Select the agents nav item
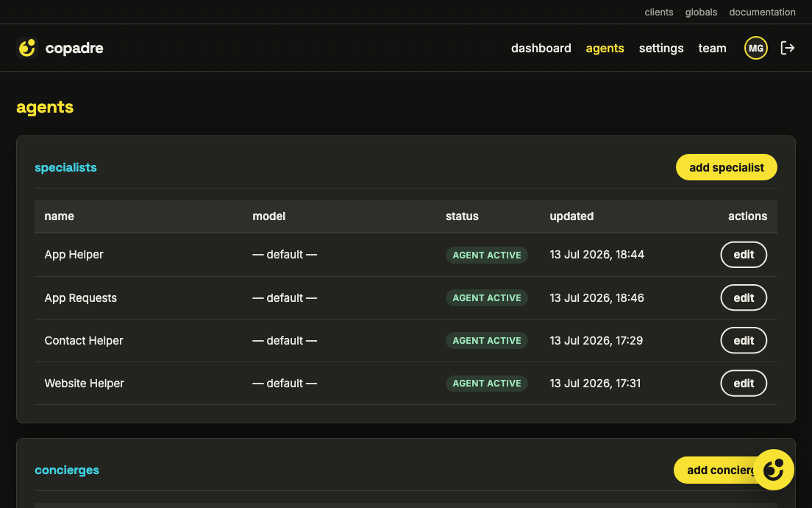 (605, 48)
